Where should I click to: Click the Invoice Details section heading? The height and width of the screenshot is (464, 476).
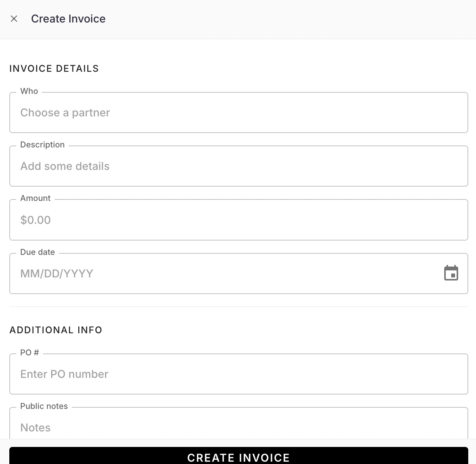pos(54,69)
